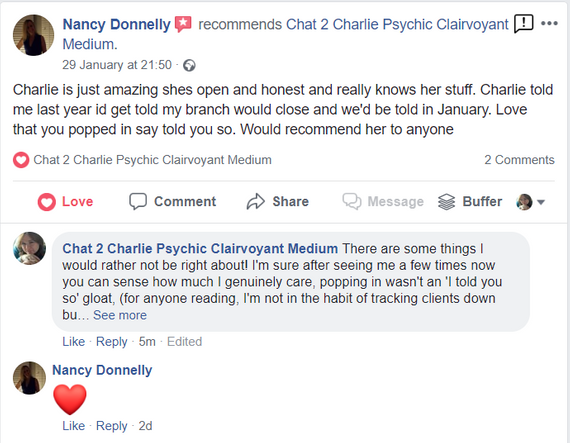
Task: Click the Buffer stacked layers button
Action: pos(470,201)
